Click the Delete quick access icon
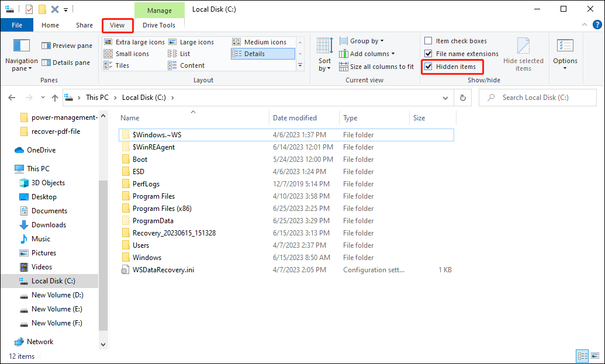 pyautogui.click(x=55, y=9)
